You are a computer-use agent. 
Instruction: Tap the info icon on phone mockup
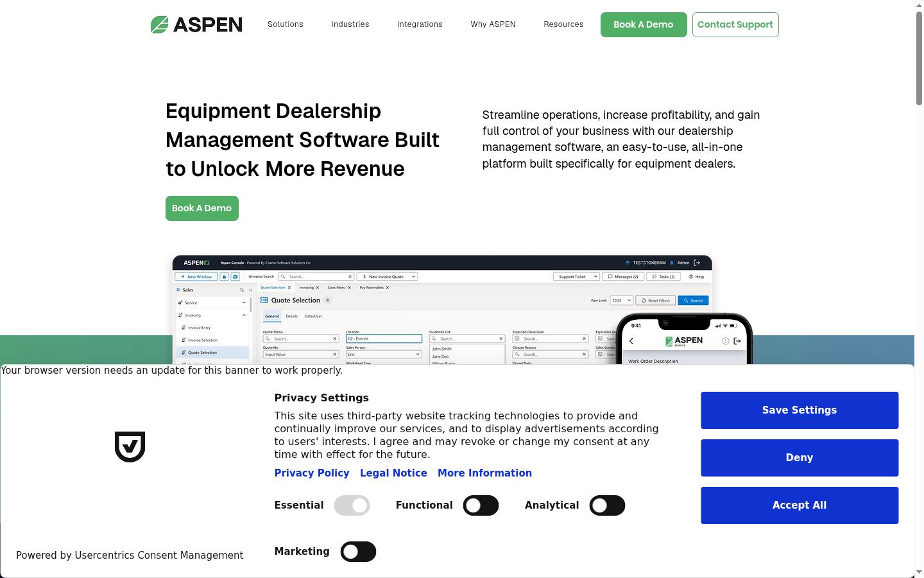726,341
